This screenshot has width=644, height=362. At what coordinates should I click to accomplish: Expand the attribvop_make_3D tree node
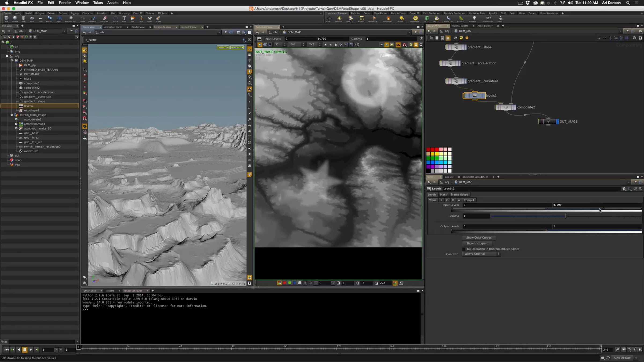tap(16, 128)
